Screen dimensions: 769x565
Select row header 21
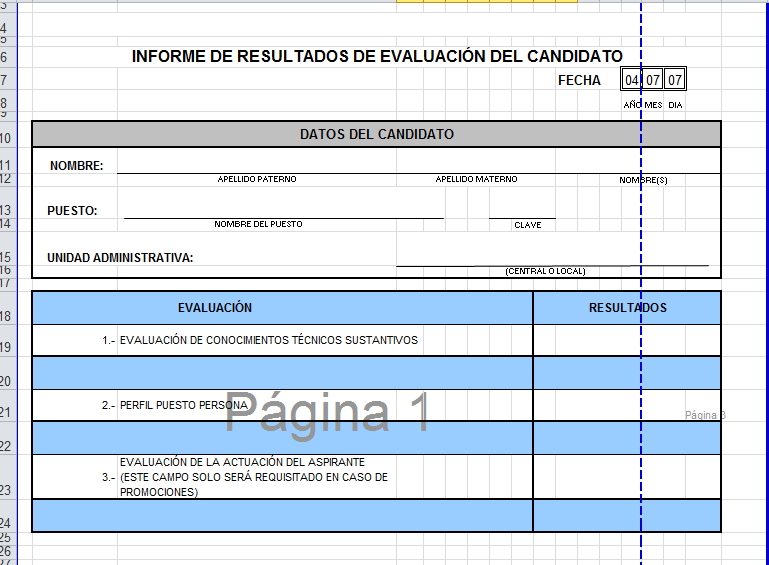pyautogui.click(x=8, y=405)
